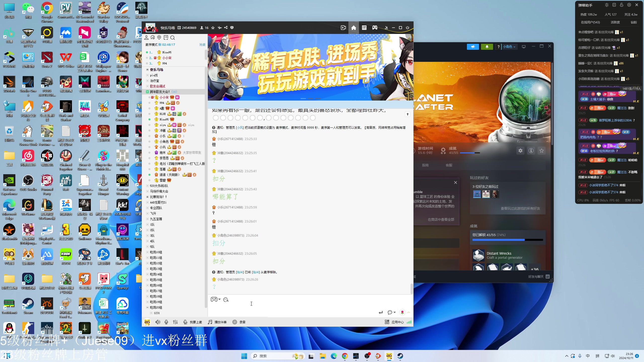Collapse the 快乐马场 root channel
Image resolution: width=644 pixels, height=362 pixels.
(147, 70)
